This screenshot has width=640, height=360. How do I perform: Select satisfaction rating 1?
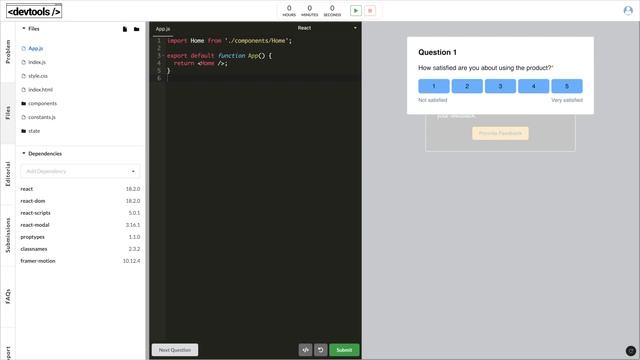[434, 86]
